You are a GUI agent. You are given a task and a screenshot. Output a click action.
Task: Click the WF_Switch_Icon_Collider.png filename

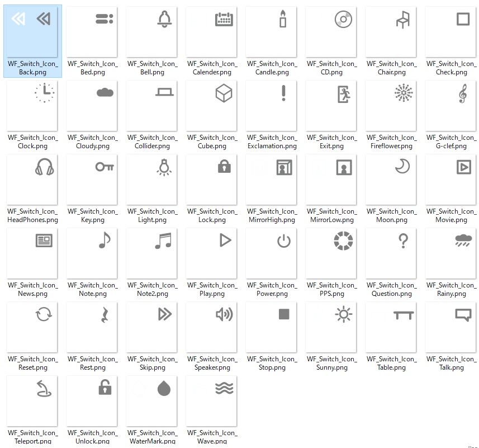152,142
